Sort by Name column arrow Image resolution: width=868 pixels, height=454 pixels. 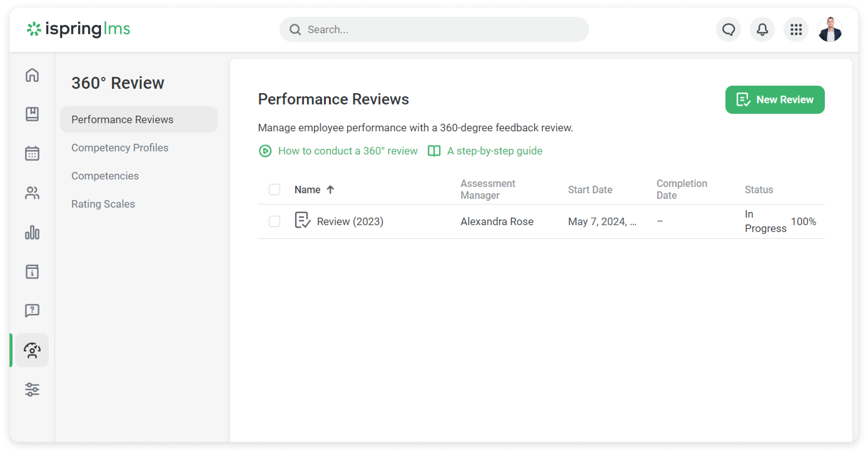pyautogui.click(x=330, y=190)
